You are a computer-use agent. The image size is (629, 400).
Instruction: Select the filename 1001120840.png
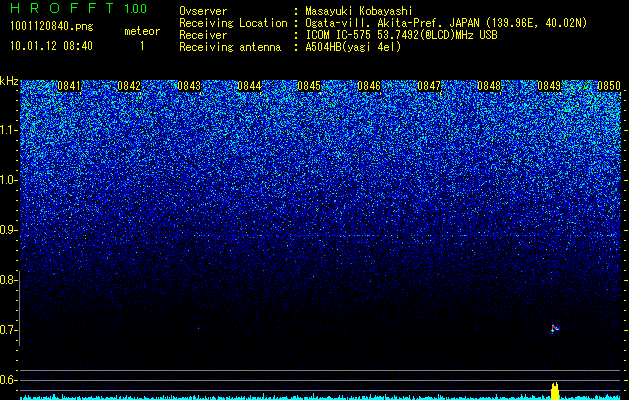52,27
